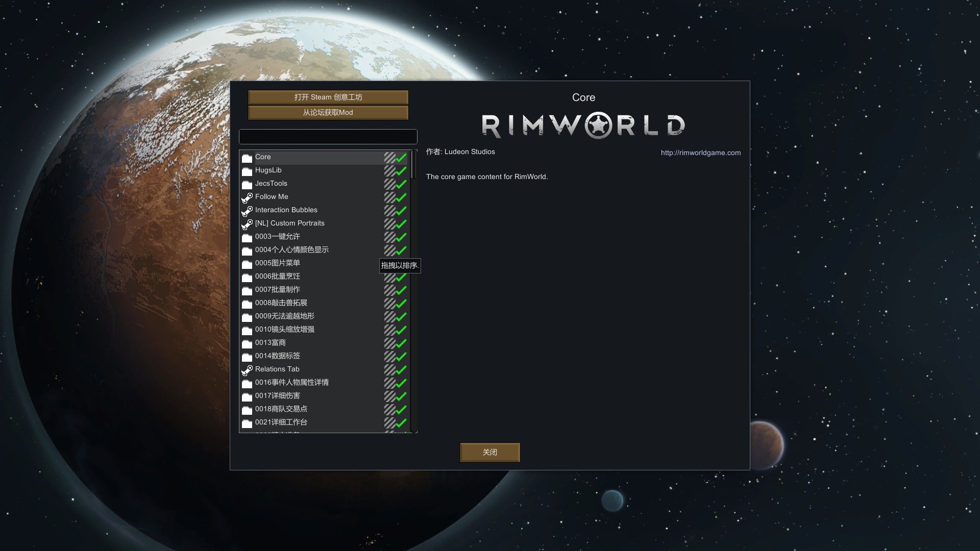Toggle [NL] Custom Portraits checkmark

coord(402,224)
